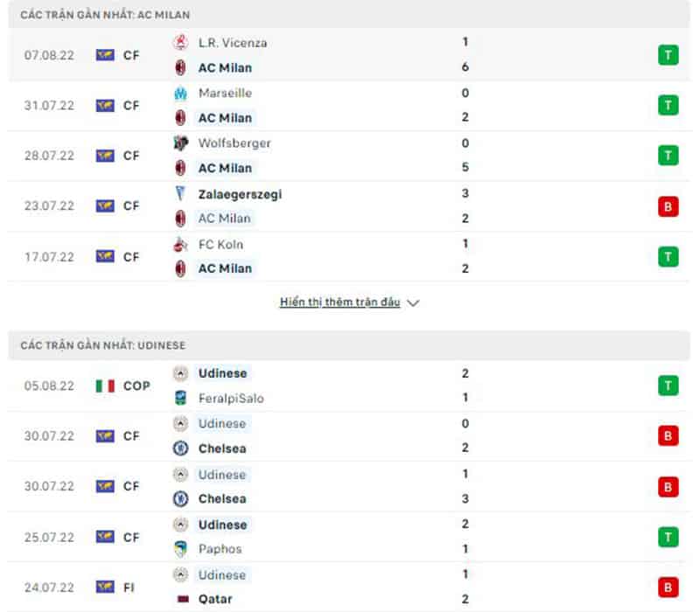This screenshot has height=612, width=700.
Task: Click the red B badge for the Zalaegerszegi match
Action: pyautogui.click(x=668, y=206)
